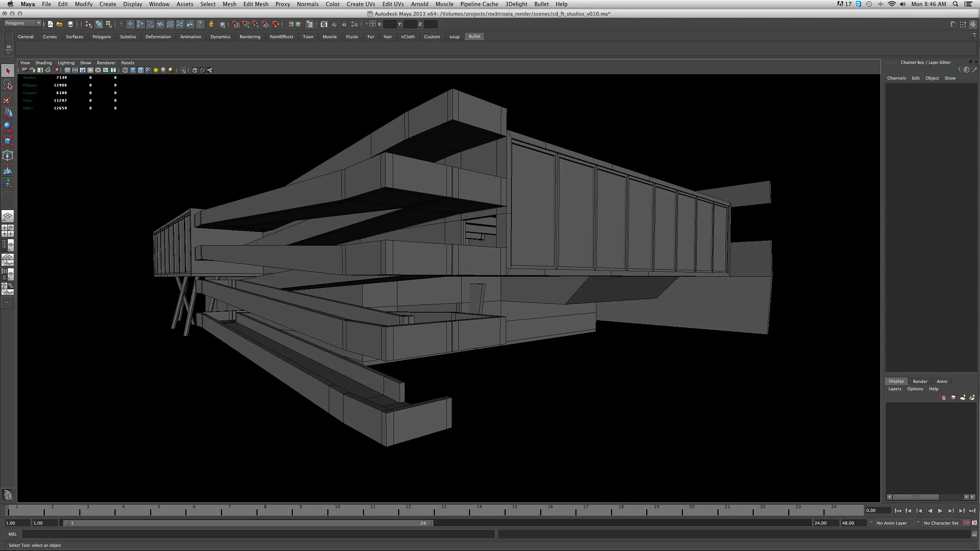The height and width of the screenshot is (551, 980).
Task: Switch to the Polygons shelf tab
Action: (x=101, y=37)
